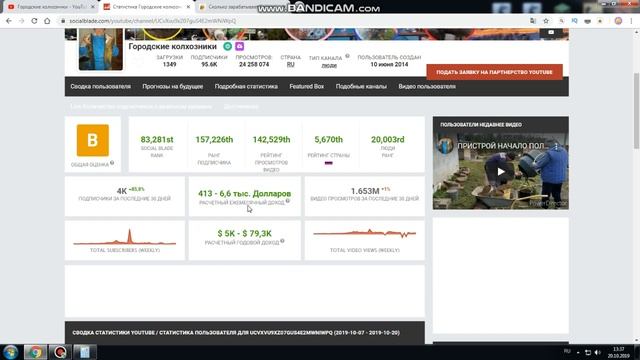This screenshot has width=640, height=360.
Task: Click the taskbar clock showing 13:37
Action: (x=619, y=352)
